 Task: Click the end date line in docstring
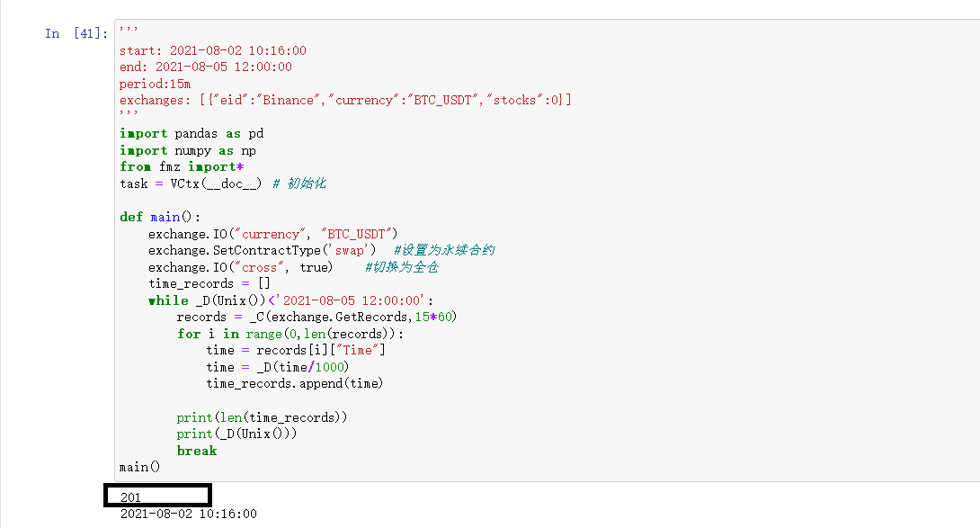(206, 67)
